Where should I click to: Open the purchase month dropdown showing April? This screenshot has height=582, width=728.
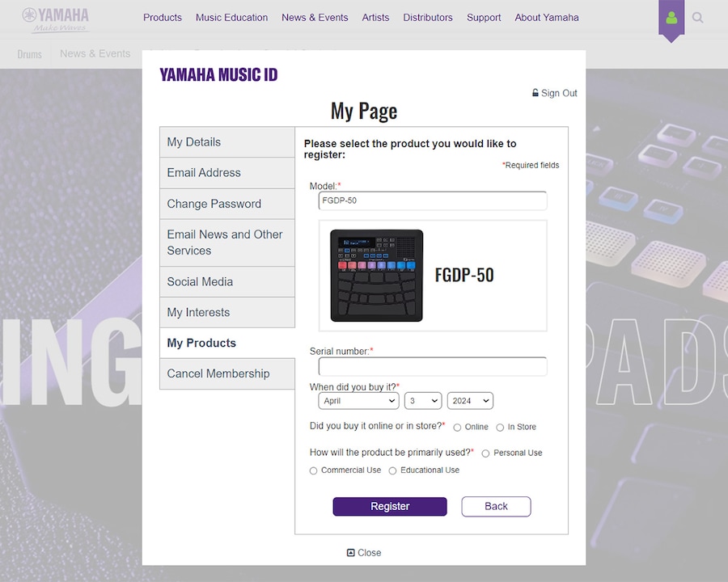(x=358, y=401)
